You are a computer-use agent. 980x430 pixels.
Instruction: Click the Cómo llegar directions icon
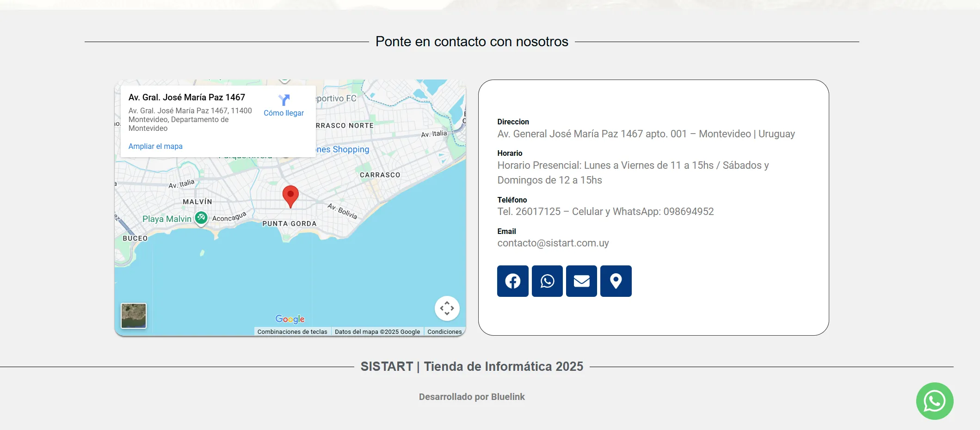click(x=284, y=100)
